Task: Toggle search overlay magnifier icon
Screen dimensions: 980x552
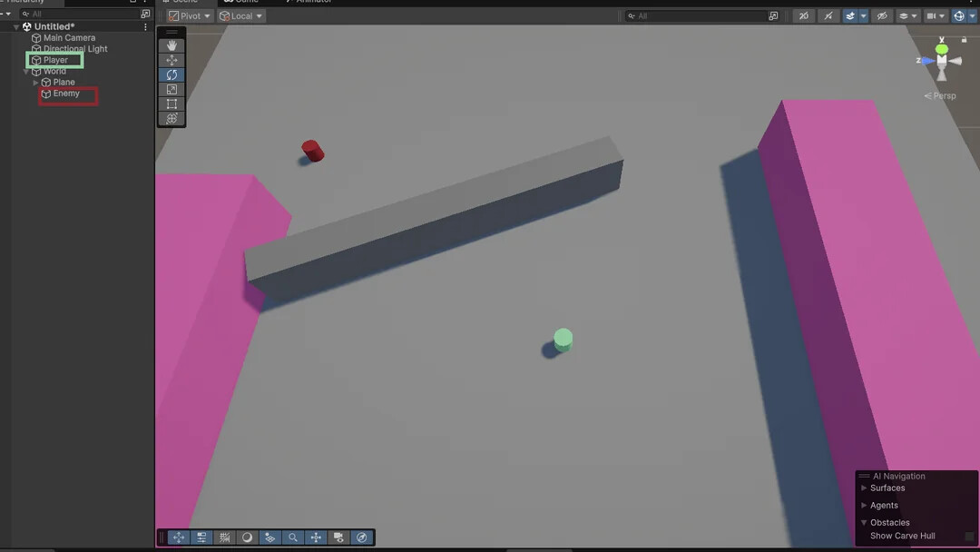Action: pyautogui.click(x=292, y=537)
